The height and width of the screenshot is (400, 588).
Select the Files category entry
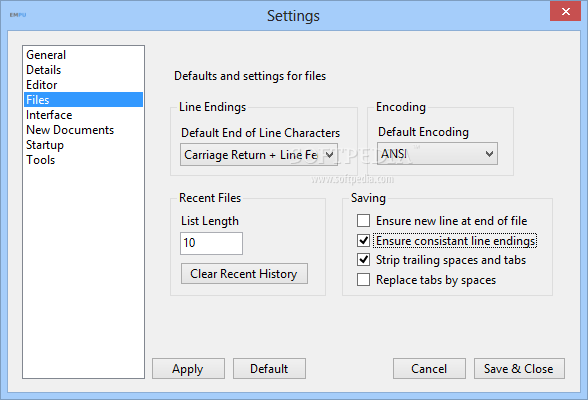(x=83, y=100)
